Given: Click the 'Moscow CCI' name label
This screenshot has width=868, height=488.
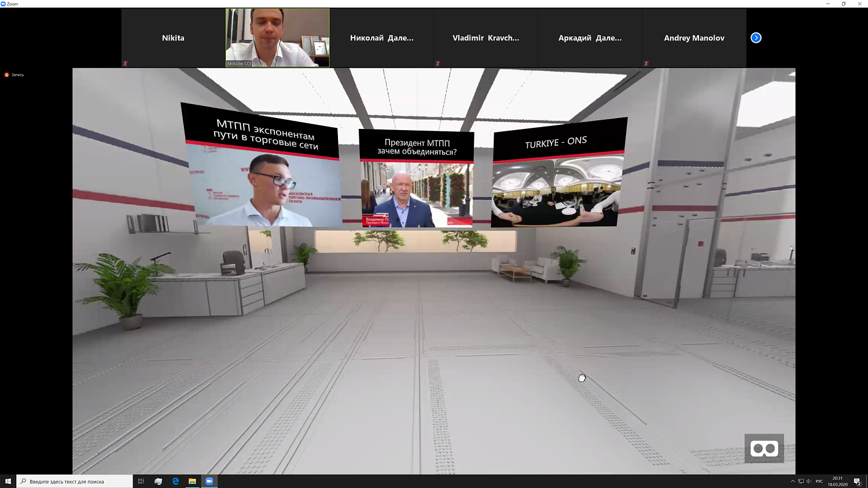Looking at the screenshot, I should pos(239,64).
